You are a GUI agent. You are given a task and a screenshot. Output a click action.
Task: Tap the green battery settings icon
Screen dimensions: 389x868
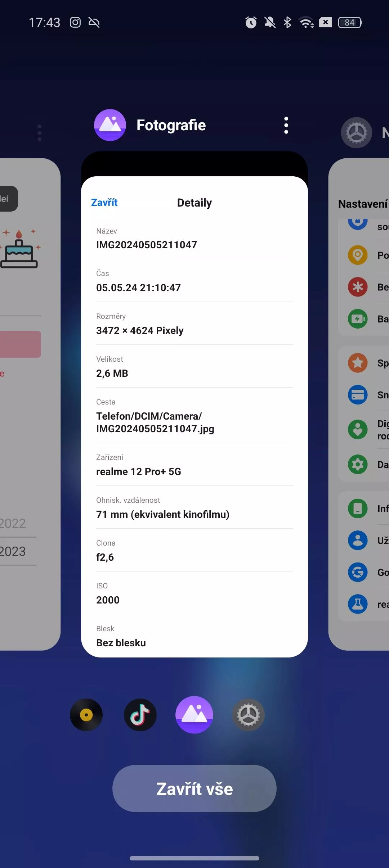click(358, 319)
